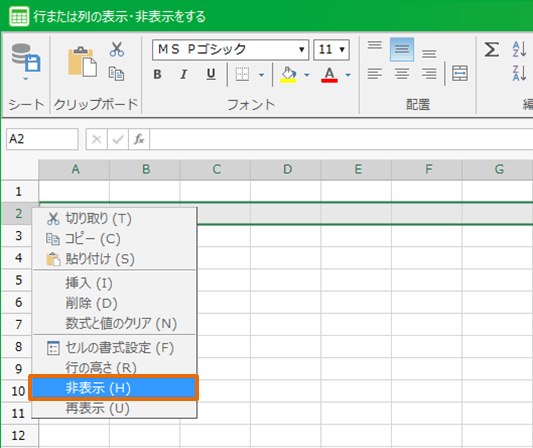The width and height of the screenshot is (533, 448).
Task: Sort descending Z to A
Action: [x=519, y=73]
